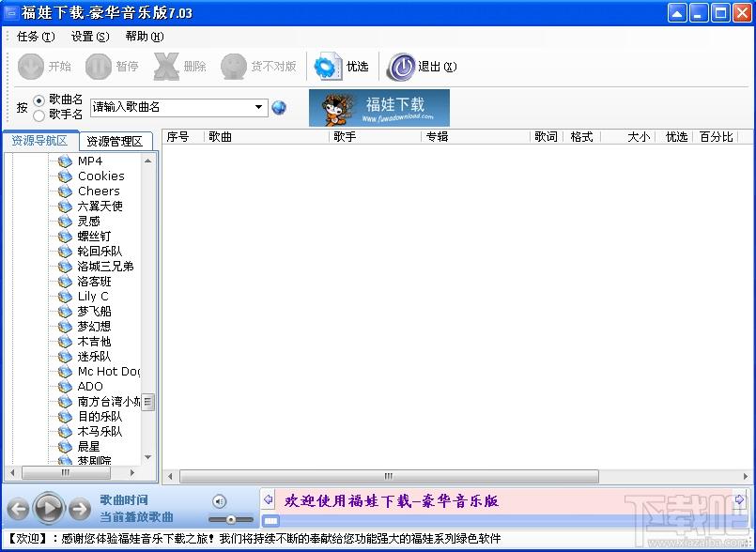Viewport: 756px width, 552px height.
Task: Click the icon next to Cookies
Action: [65, 176]
